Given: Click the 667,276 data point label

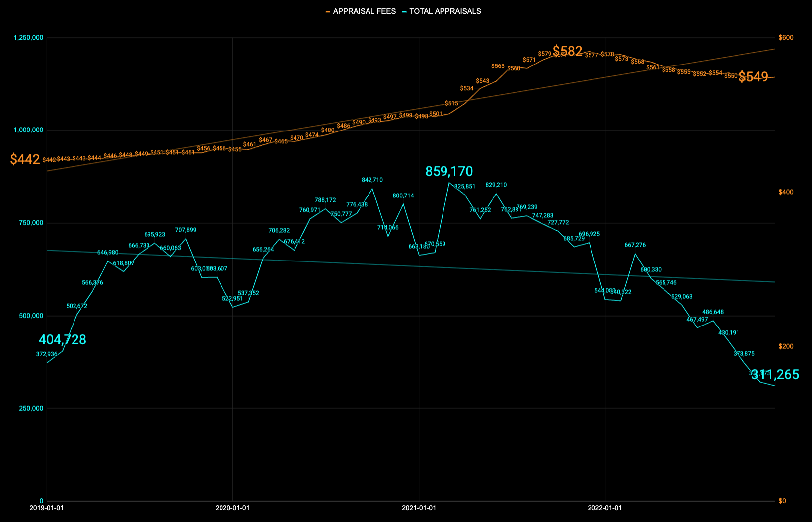Looking at the screenshot, I should (x=635, y=245).
